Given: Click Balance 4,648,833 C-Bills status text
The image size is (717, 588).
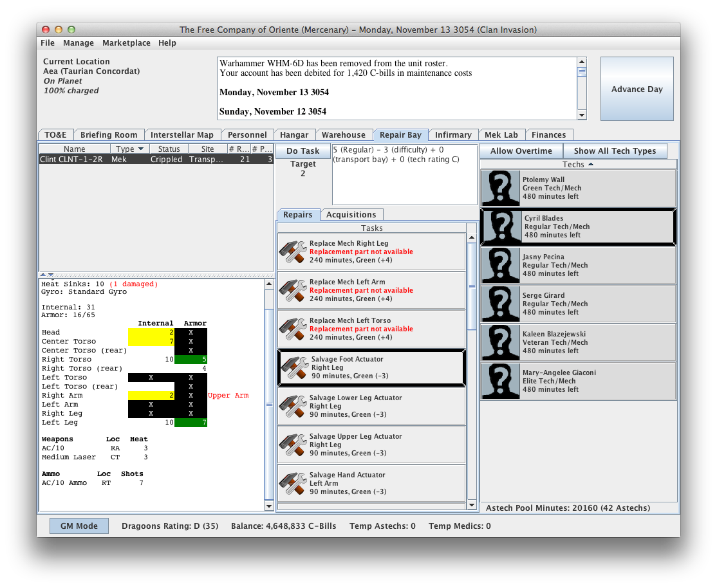Looking at the screenshot, I should [283, 526].
